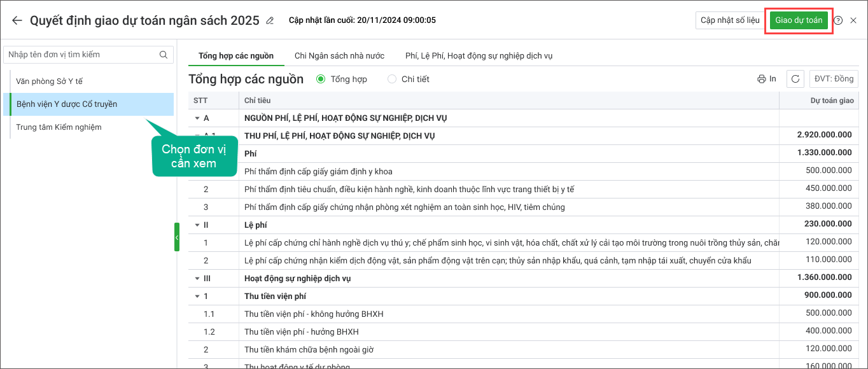Edit the title with the pencil icon
Image resolution: width=868 pixels, height=369 pixels.
coord(270,20)
